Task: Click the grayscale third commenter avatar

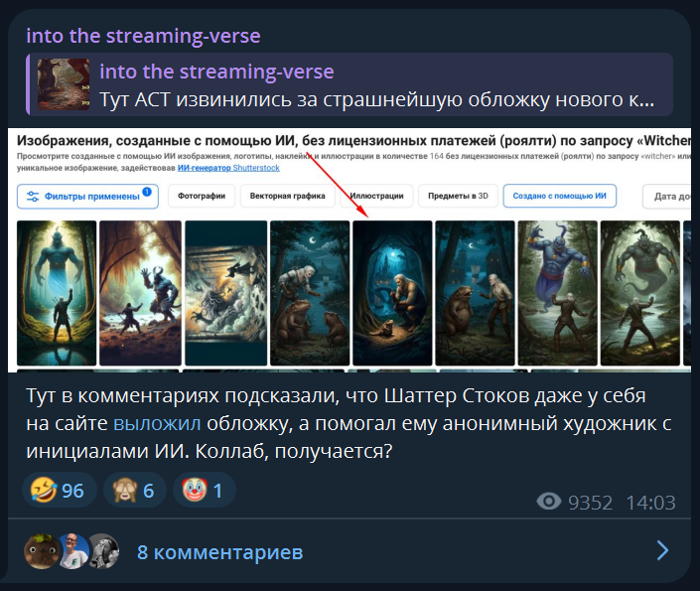Action: tap(105, 551)
